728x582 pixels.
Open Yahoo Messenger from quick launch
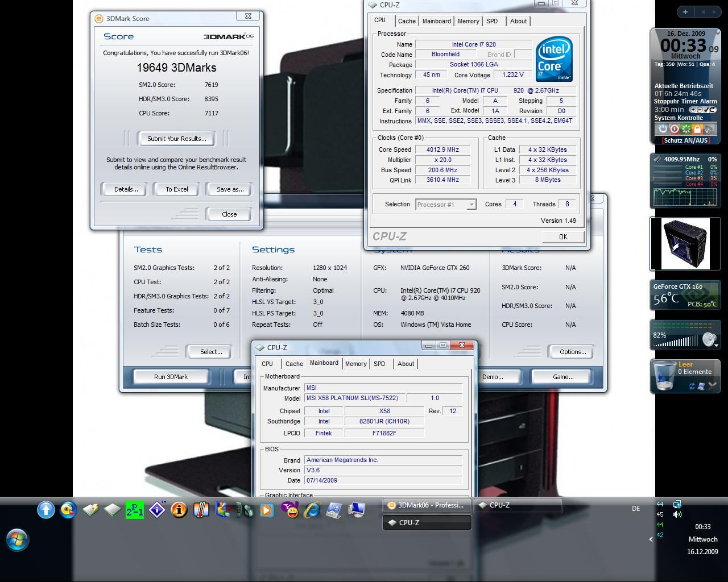pos(289,510)
